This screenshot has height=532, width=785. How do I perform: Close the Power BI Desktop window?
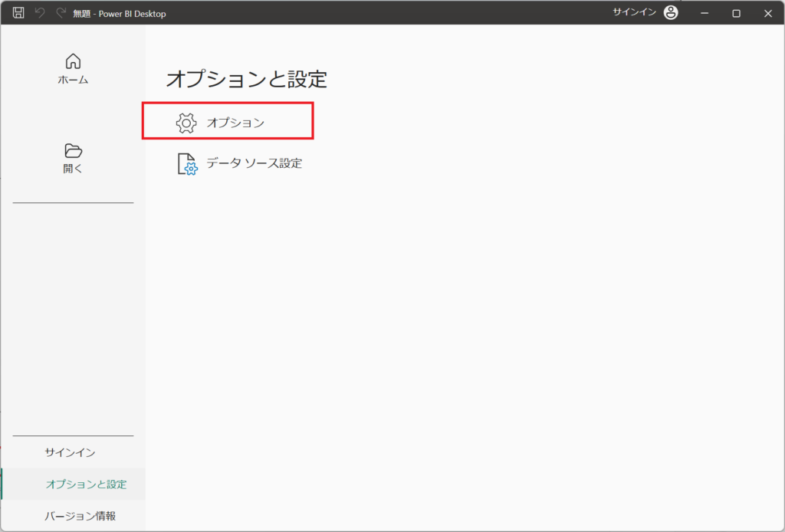(767, 13)
